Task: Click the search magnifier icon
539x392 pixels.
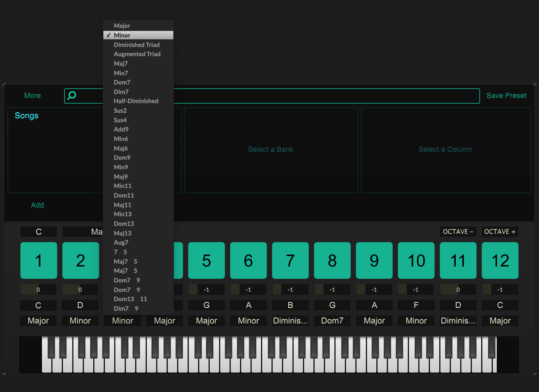Action: [72, 96]
